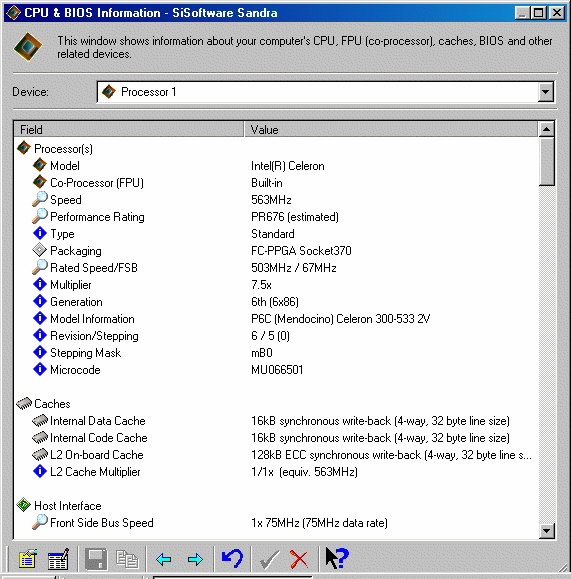Click the Generation info icon
The width and height of the screenshot is (571, 579).
coord(40,301)
